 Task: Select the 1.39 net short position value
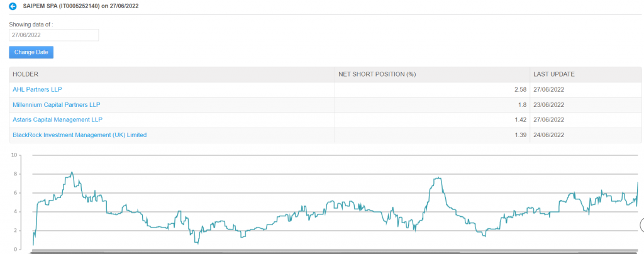point(521,135)
